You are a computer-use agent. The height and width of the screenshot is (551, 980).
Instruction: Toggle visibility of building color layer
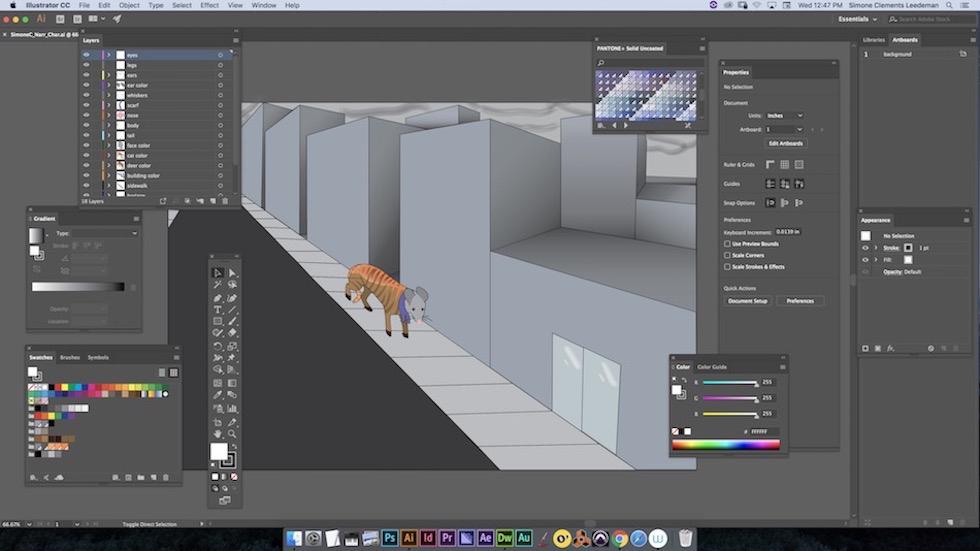tap(86, 176)
